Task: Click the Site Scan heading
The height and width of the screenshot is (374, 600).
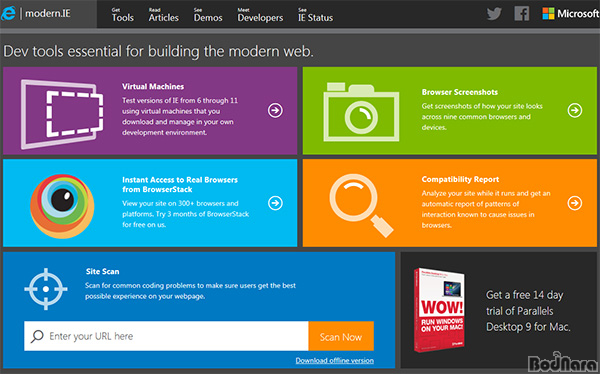Action: coord(103,271)
